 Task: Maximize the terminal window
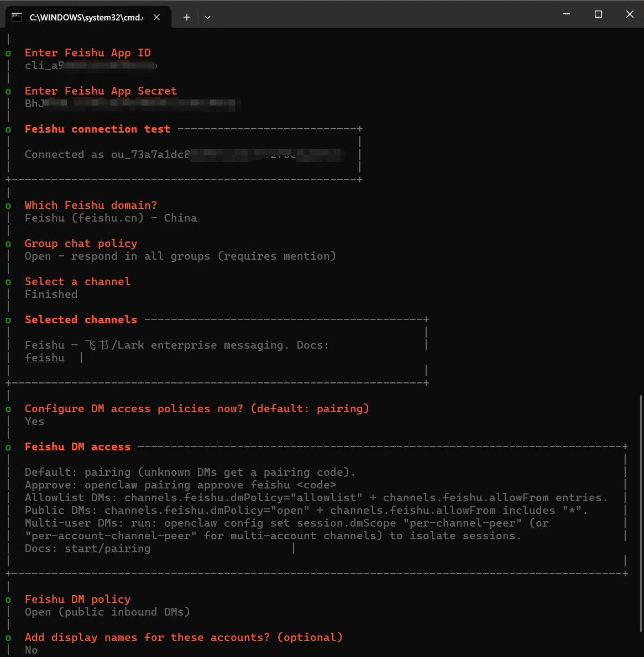[598, 14]
